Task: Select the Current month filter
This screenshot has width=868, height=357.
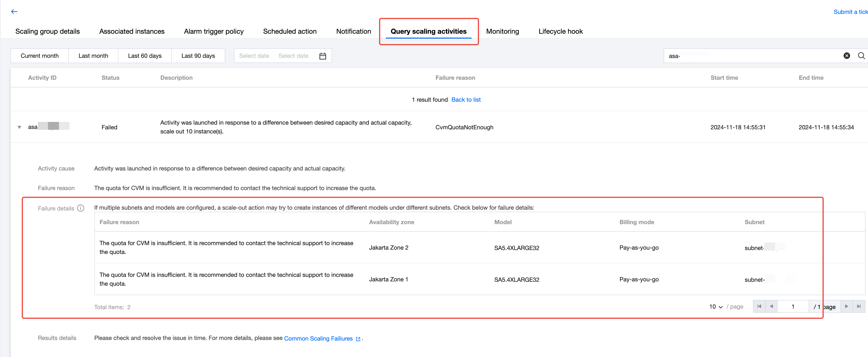Action: pos(39,56)
